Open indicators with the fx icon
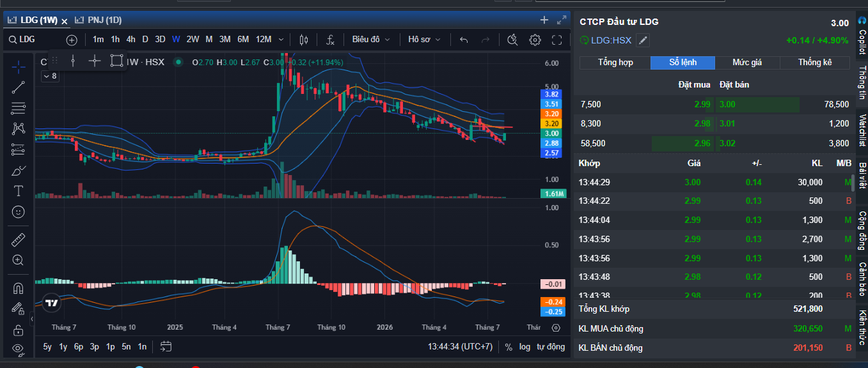The width and height of the screenshot is (868, 368). click(x=330, y=40)
